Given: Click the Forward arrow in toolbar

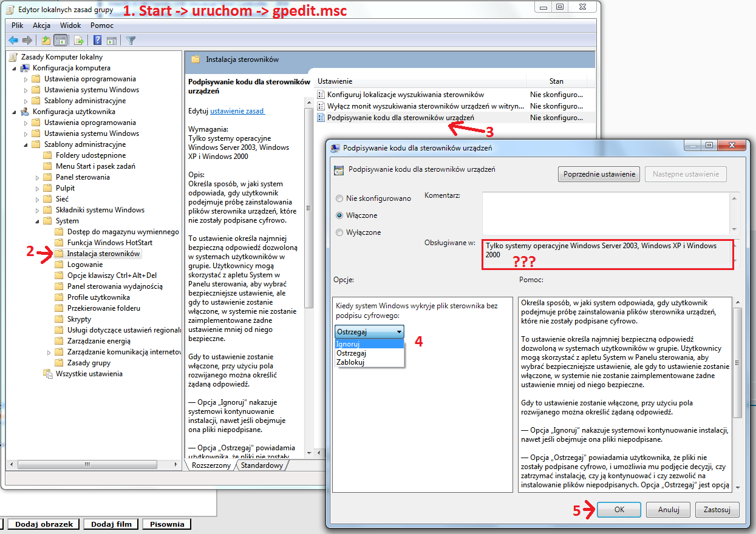Looking at the screenshot, I should (x=27, y=41).
